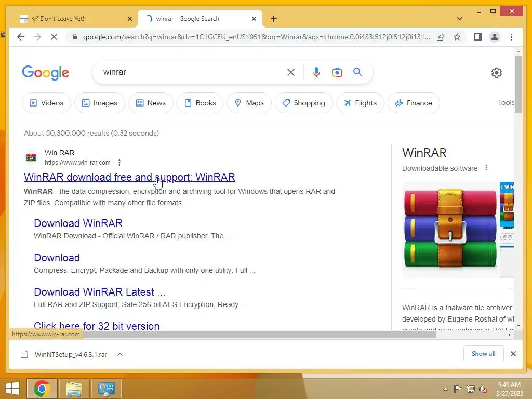The image size is (532, 399).
Task: Click the network tray icon
Action: 471,389
